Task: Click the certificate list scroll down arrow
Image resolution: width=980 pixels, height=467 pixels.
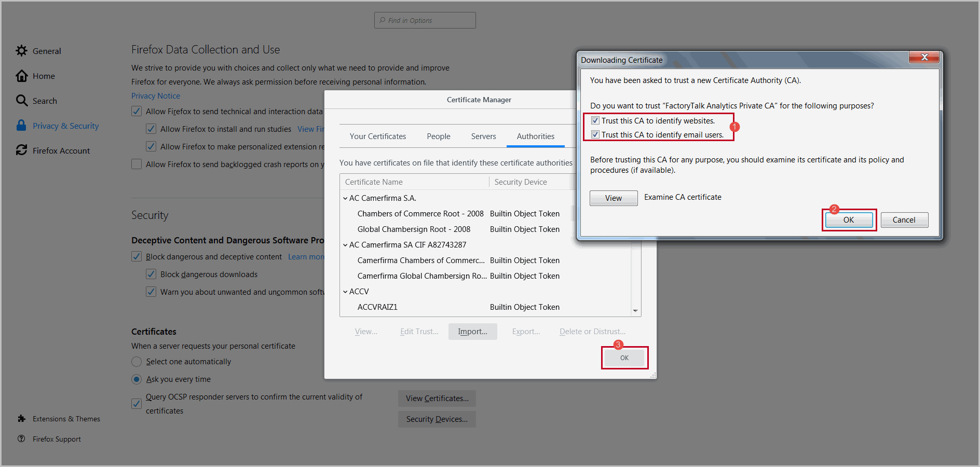Action: pyautogui.click(x=635, y=311)
